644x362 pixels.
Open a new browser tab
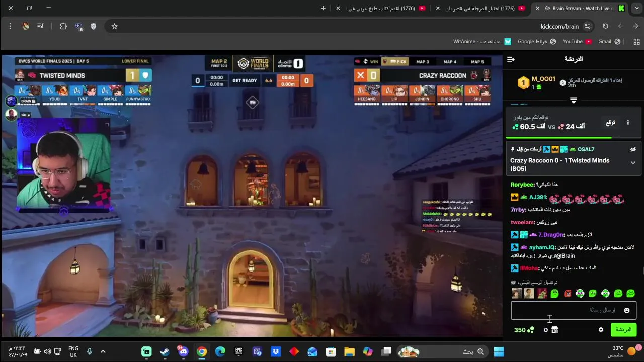coord(323,8)
